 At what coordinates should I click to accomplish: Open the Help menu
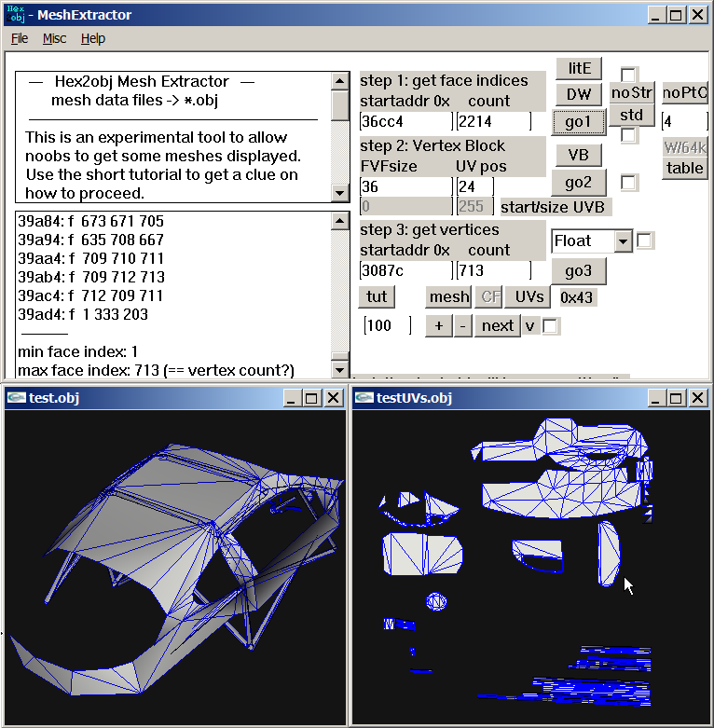93,38
